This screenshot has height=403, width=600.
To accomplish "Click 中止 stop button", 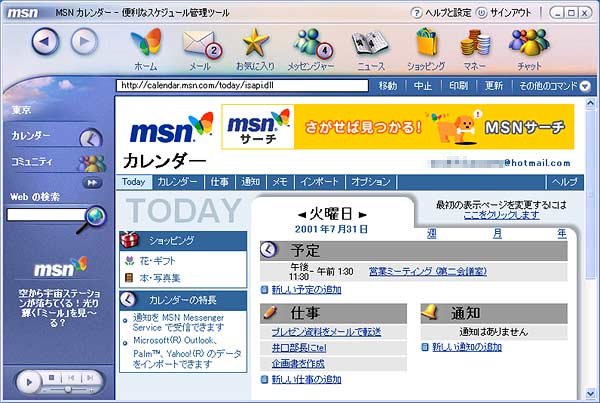I will point(423,86).
